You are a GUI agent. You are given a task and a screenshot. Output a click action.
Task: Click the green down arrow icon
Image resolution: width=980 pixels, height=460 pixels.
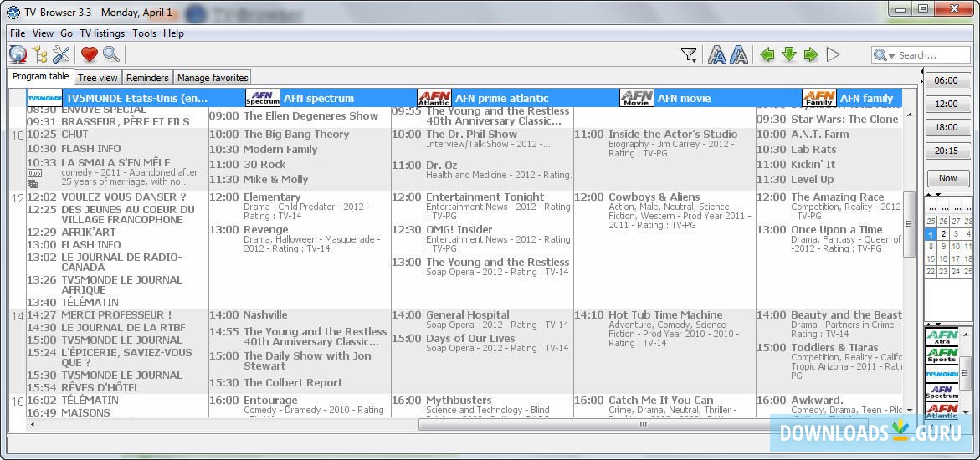(789, 55)
